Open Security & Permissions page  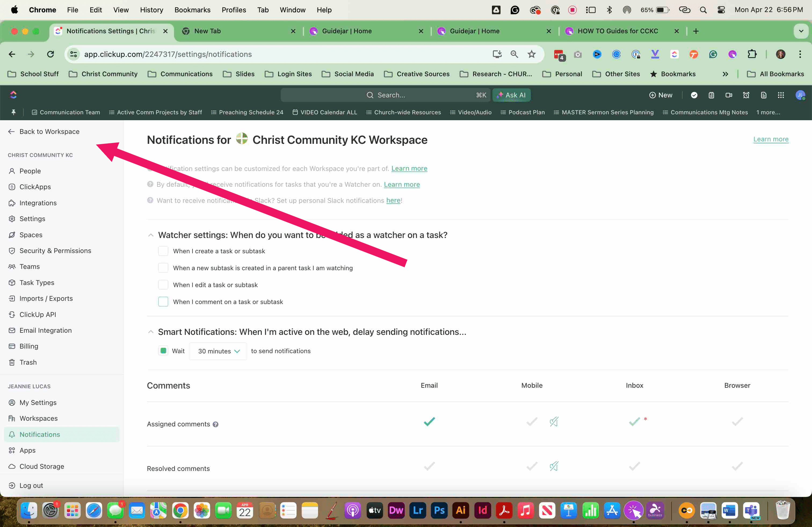point(55,251)
